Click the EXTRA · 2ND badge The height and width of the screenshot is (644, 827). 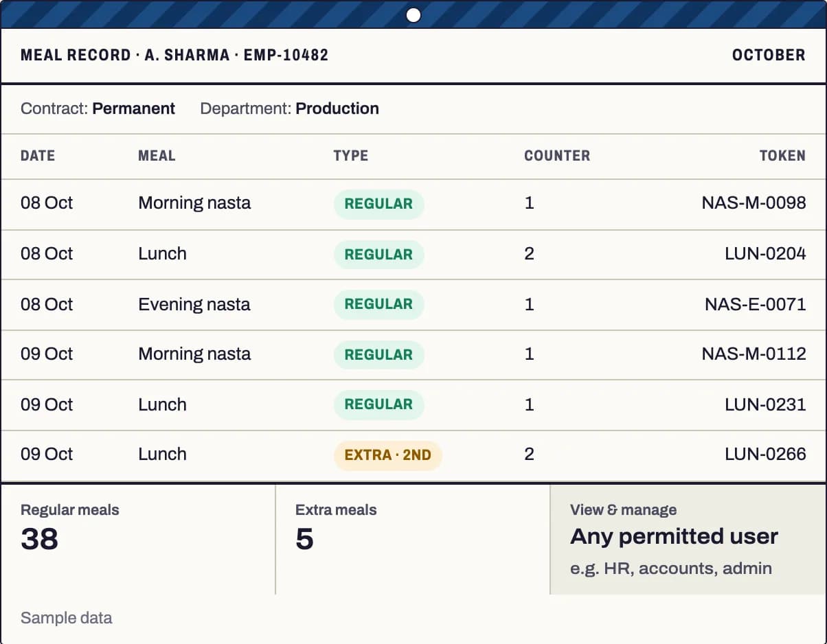[387, 455]
